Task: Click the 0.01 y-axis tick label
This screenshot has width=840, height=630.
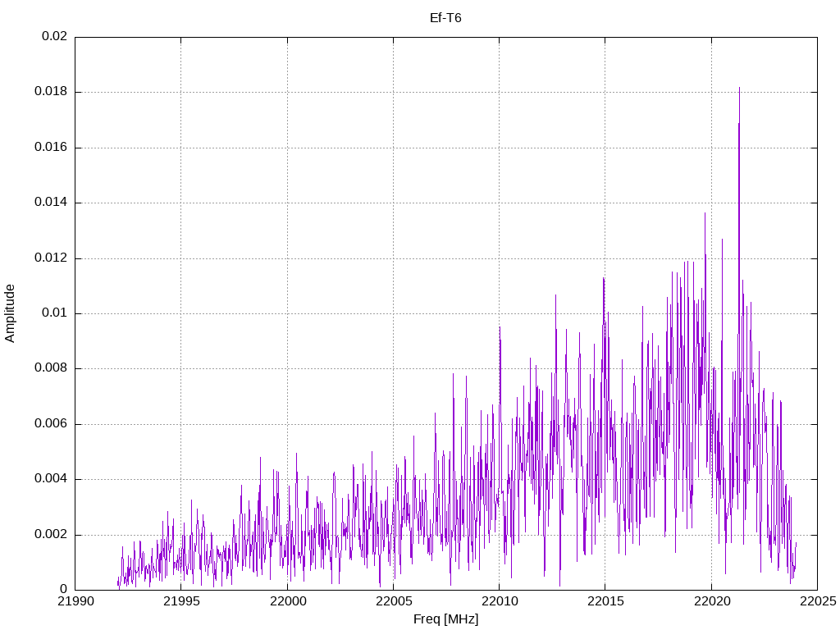Action: pyautogui.click(x=55, y=313)
